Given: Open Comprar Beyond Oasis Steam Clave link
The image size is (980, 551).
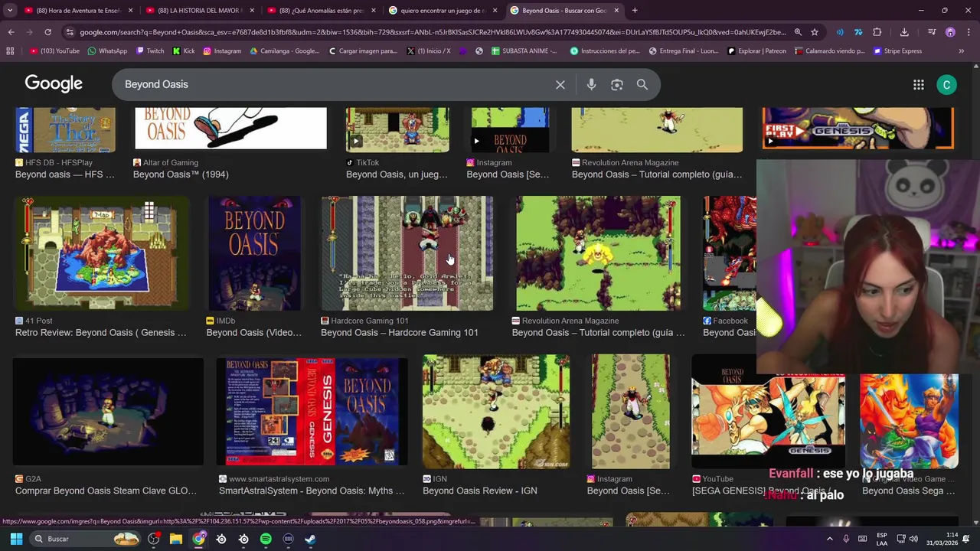Looking at the screenshot, I should pos(106,491).
